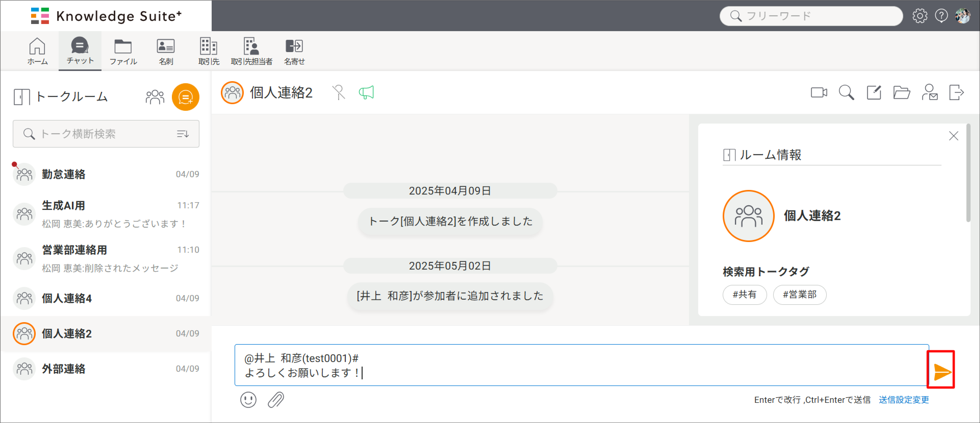Image resolution: width=980 pixels, height=423 pixels.
Task: Click the #共有 tag
Action: [x=745, y=294]
